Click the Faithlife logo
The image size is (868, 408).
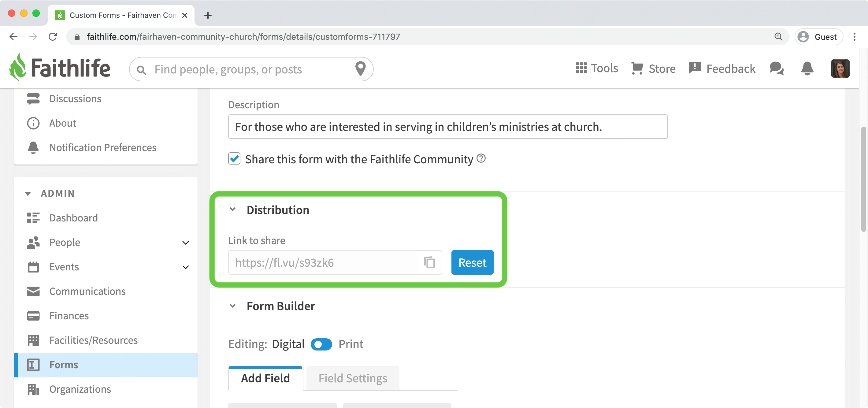click(x=60, y=68)
